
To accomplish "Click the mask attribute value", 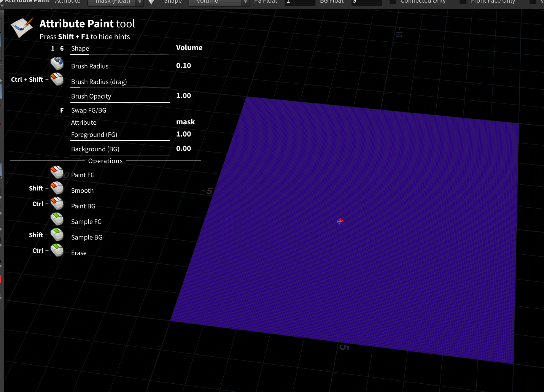I will (x=186, y=122).
